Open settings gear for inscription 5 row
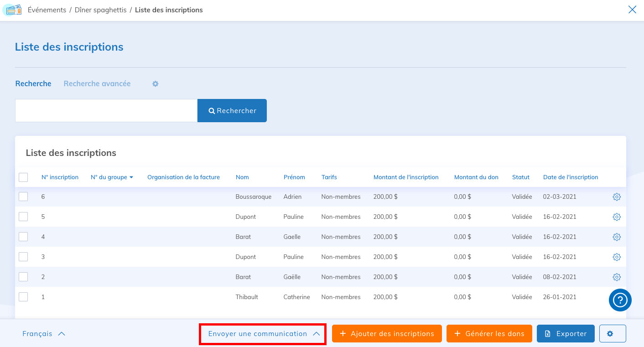 [617, 217]
